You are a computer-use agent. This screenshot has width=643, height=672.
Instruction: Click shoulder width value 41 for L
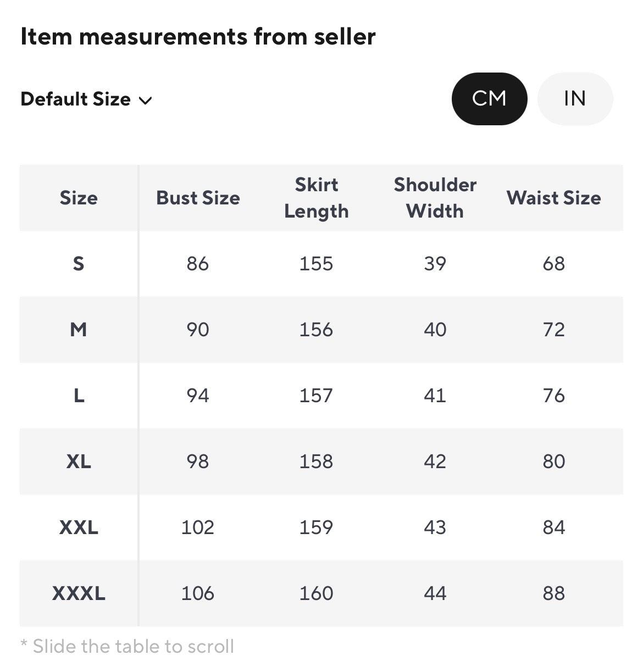435,396
